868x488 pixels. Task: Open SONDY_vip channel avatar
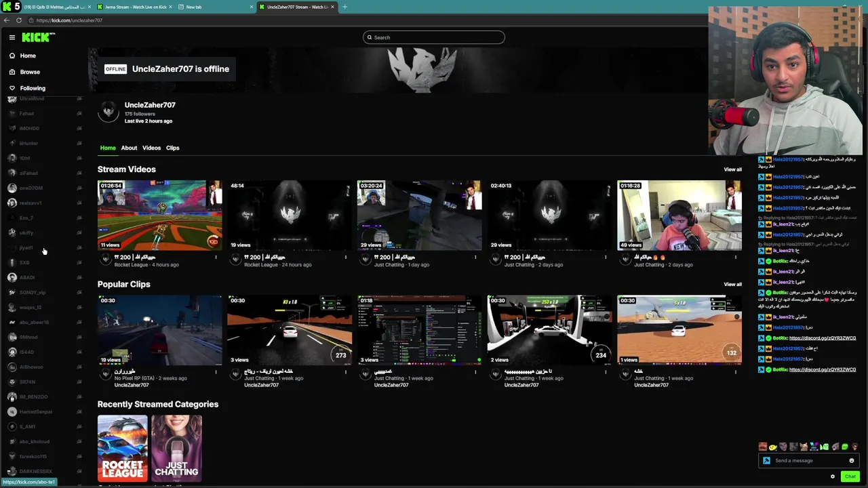coord(12,292)
